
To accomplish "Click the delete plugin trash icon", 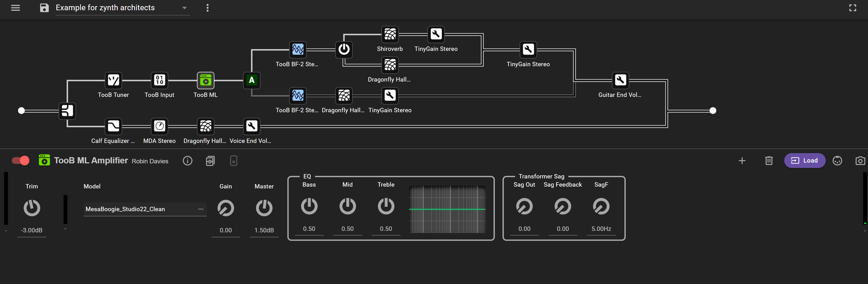I will coord(769,161).
